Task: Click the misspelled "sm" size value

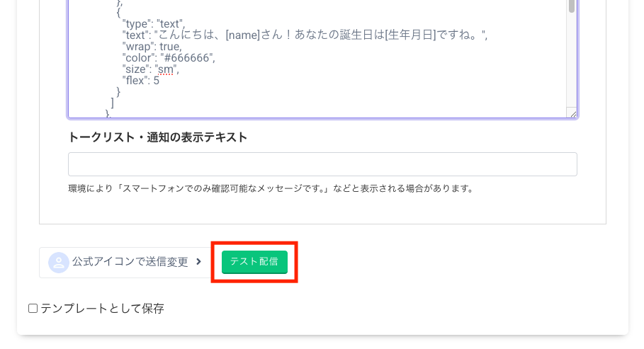Action: [166, 69]
